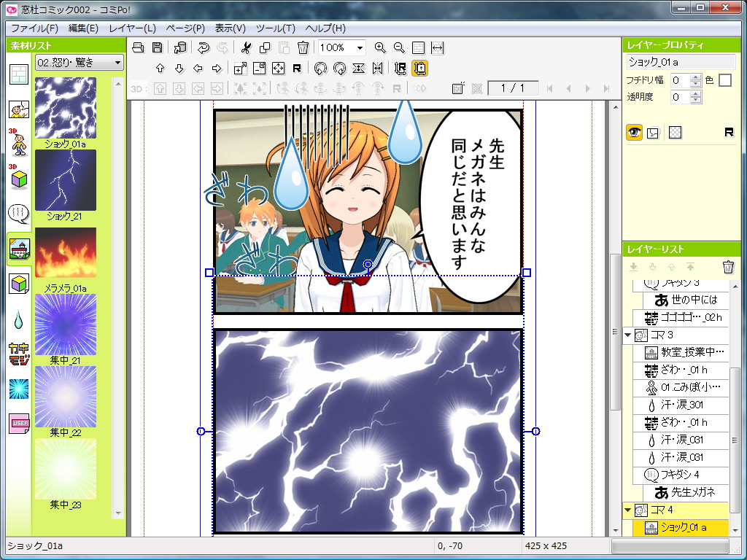747x560 pixels.
Task: Select the 汗・涙_301 layer
Action: pos(681,405)
